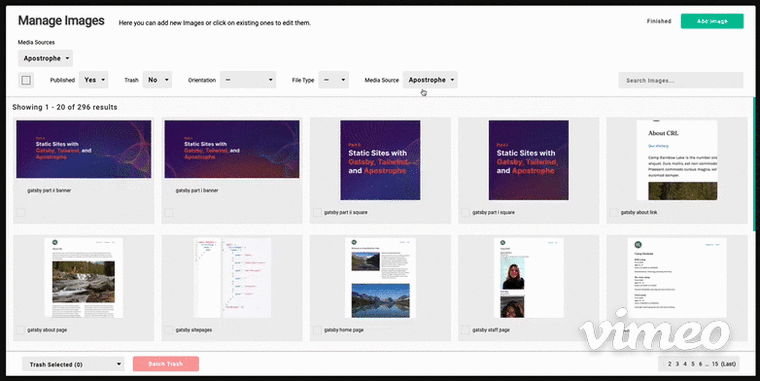
Task: Focus the Search Images field
Action: pyautogui.click(x=681, y=80)
